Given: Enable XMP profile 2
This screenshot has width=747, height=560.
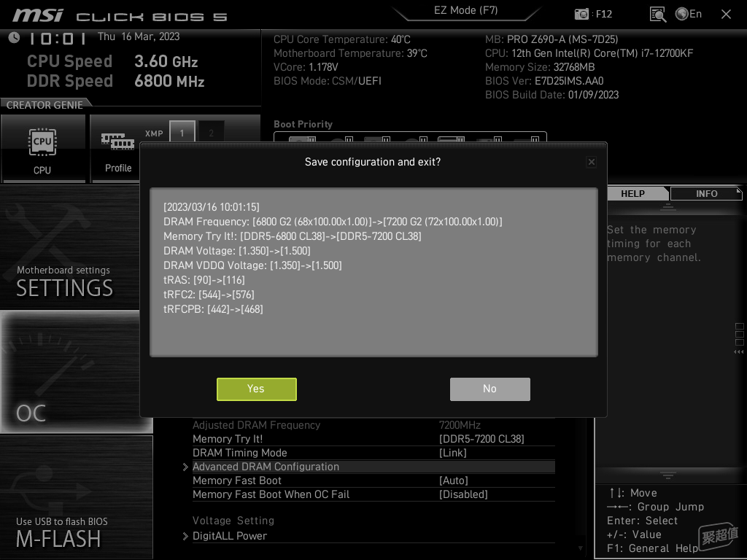Looking at the screenshot, I should click(211, 133).
